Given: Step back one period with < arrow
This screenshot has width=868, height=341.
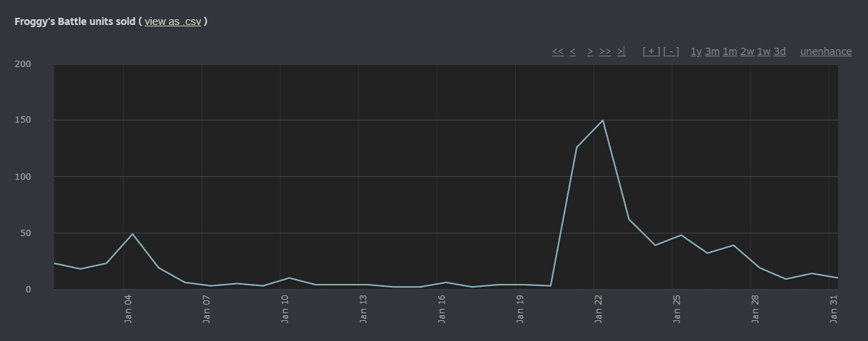Looking at the screenshot, I should [x=572, y=51].
